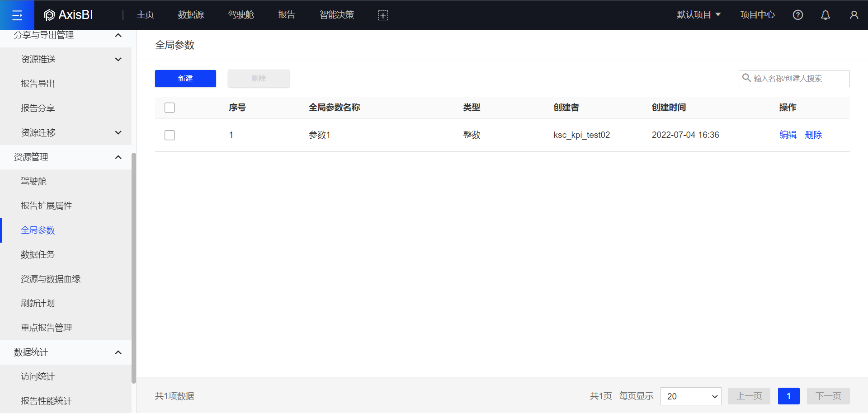868x413 pixels.
Task: Open the user profile icon
Action: [x=854, y=15]
